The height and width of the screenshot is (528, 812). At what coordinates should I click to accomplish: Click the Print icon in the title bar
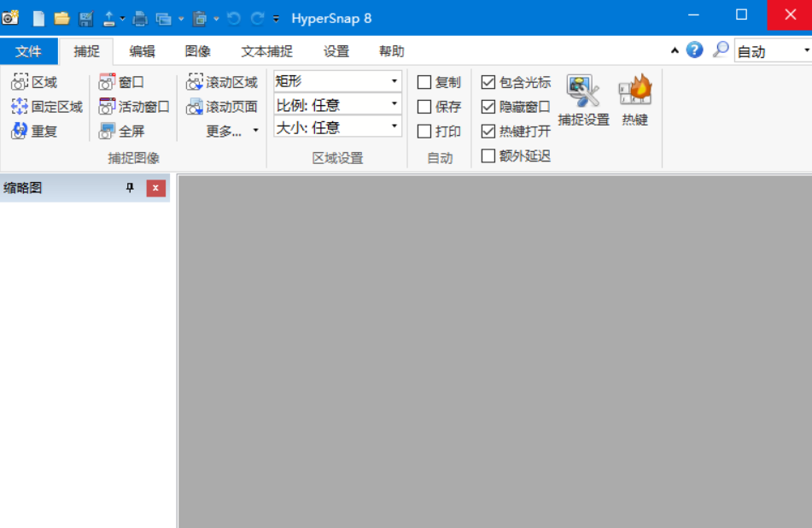[140, 19]
